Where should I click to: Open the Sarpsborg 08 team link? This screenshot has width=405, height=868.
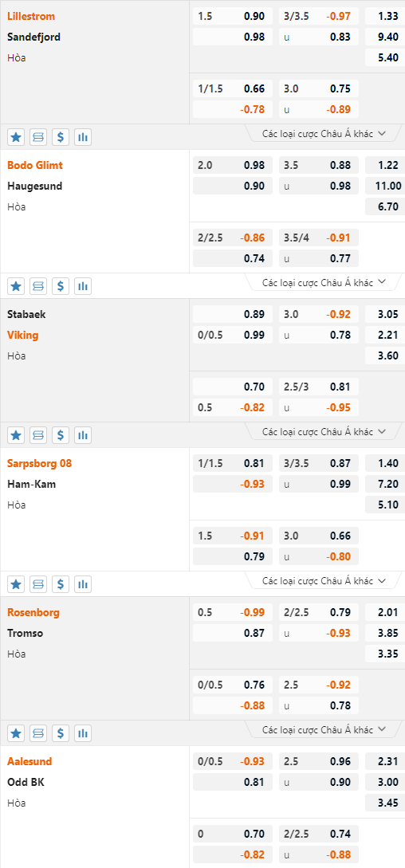[x=39, y=463]
